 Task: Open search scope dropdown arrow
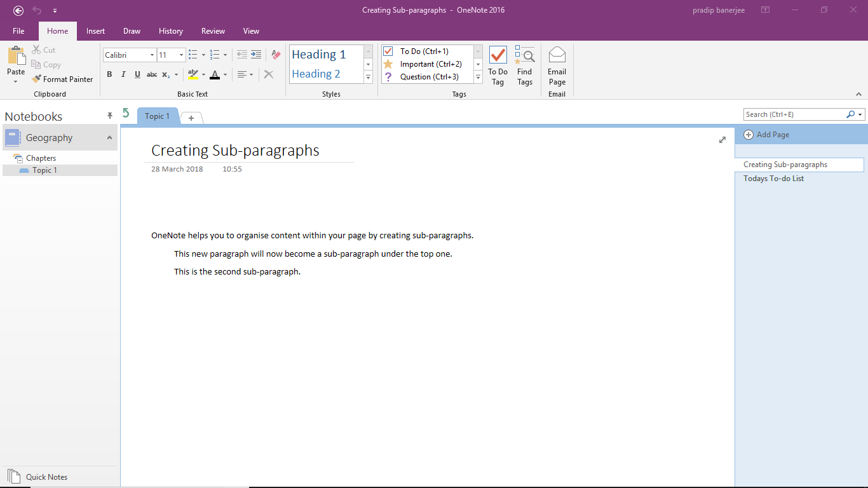point(860,115)
